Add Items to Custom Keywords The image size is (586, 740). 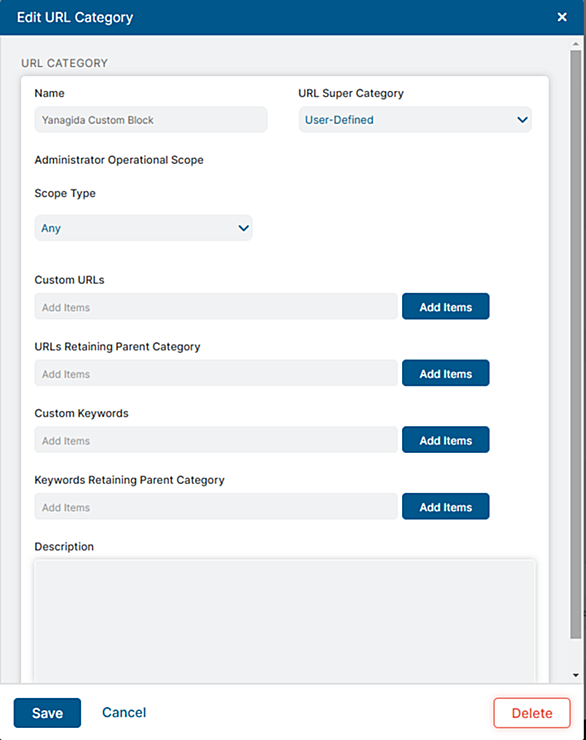tap(445, 440)
